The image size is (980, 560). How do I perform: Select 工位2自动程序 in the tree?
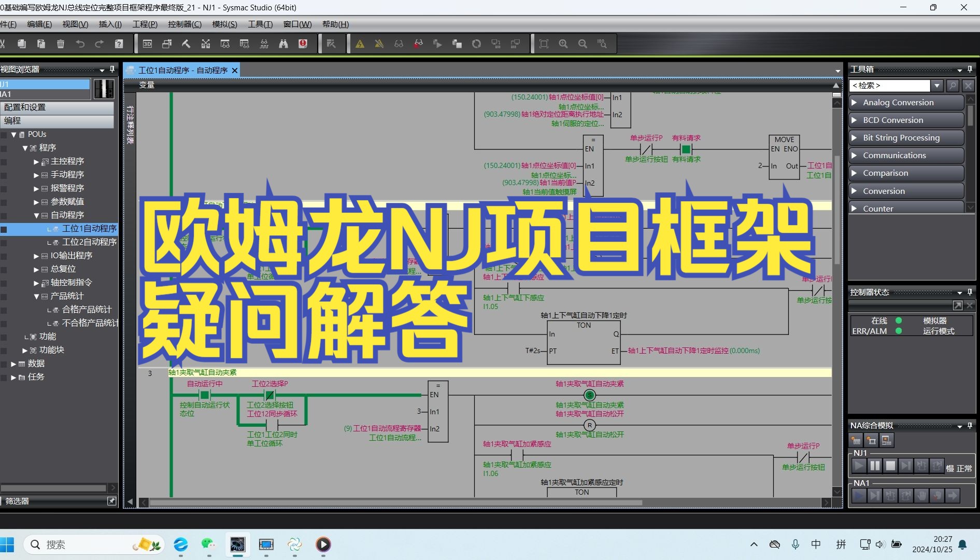pyautogui.click(x=89, y=242)
